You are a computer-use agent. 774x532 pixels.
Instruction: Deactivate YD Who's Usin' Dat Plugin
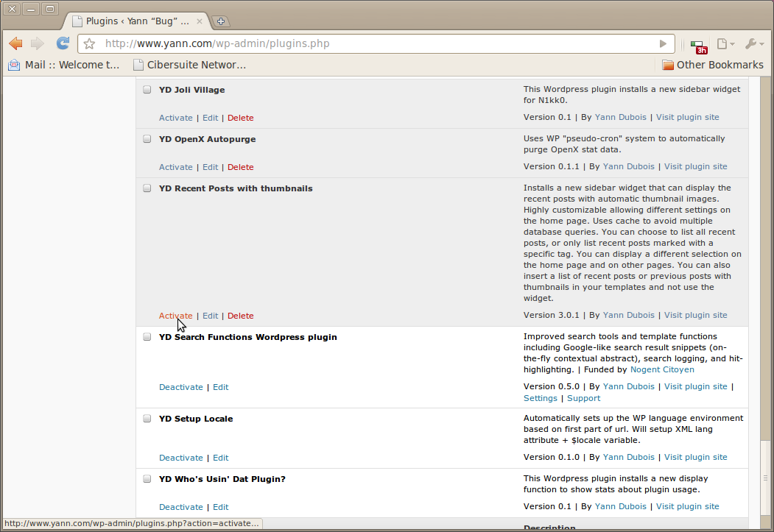click(180, 507)
